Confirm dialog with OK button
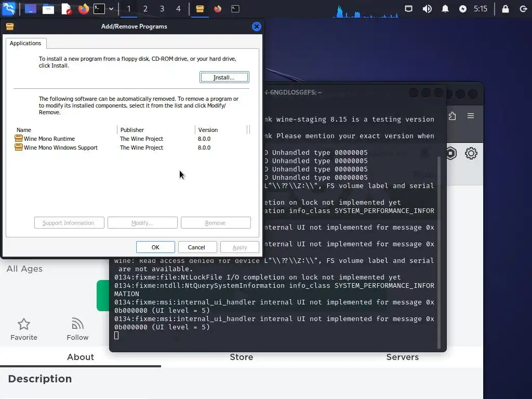 click(155, 247)
